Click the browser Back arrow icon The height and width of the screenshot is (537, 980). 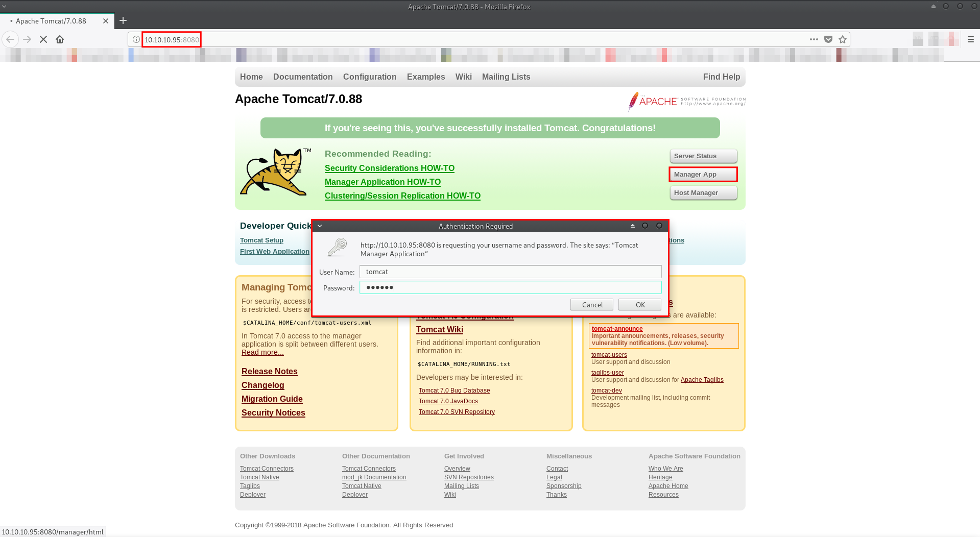pos(11,39)
